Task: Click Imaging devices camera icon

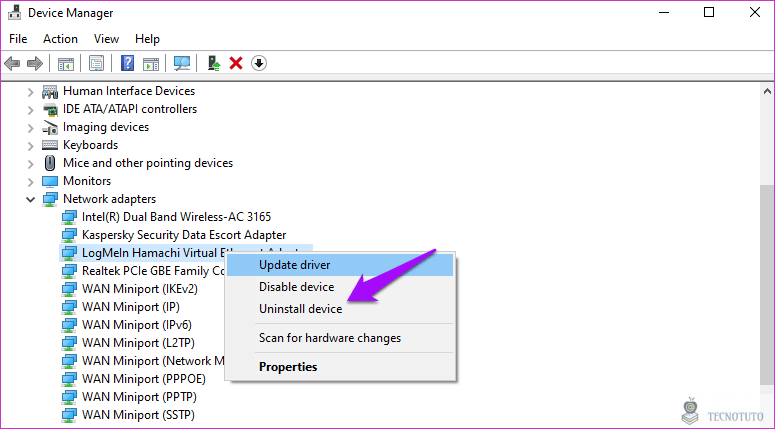Action: 50,128
